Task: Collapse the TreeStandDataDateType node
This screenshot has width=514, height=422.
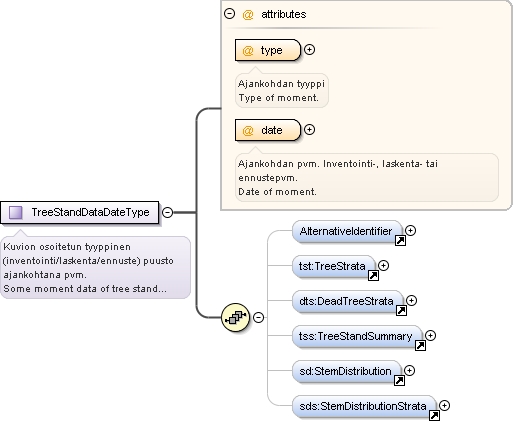Action: click(x=167, y=212)
